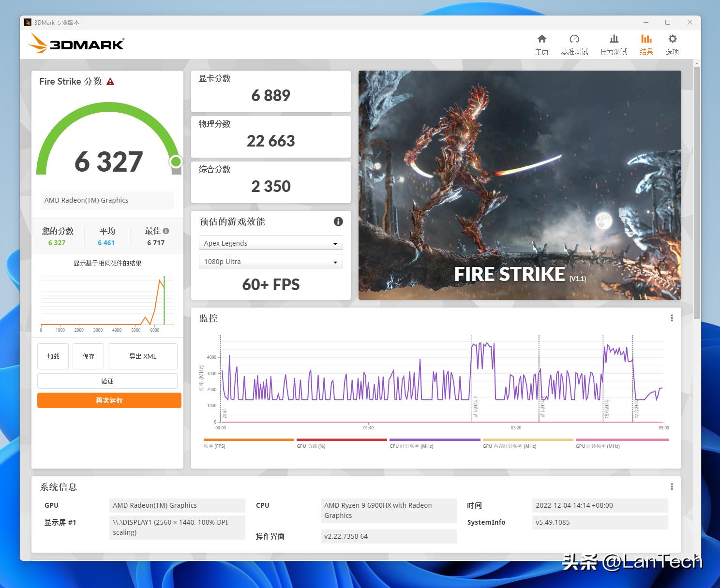Screen dimensions: 720x588
Task: Expand the 1080p Ultra resolution dropdown
Action: coord(271,262)
